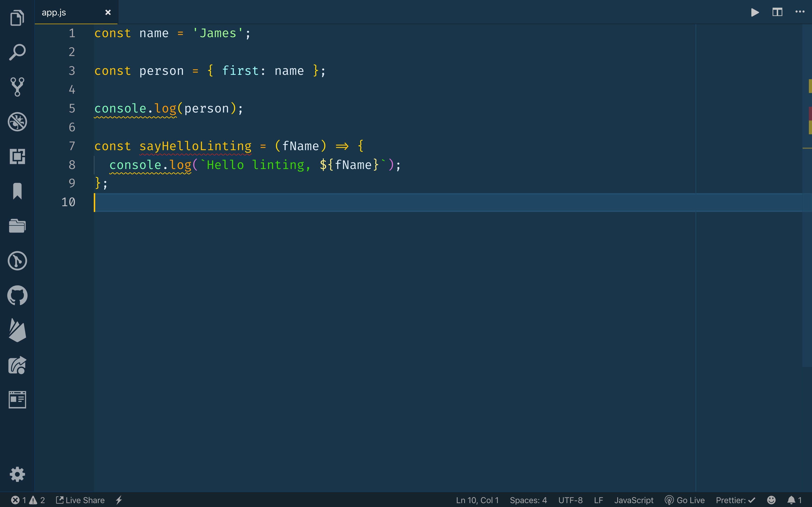Click the Live Share session button
Screen dimensions: 812x507
coord(80,500)
